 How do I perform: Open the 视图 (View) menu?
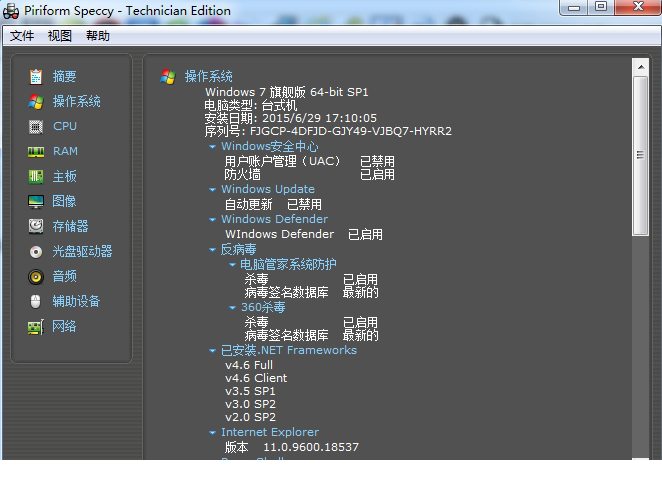(60, 36)
